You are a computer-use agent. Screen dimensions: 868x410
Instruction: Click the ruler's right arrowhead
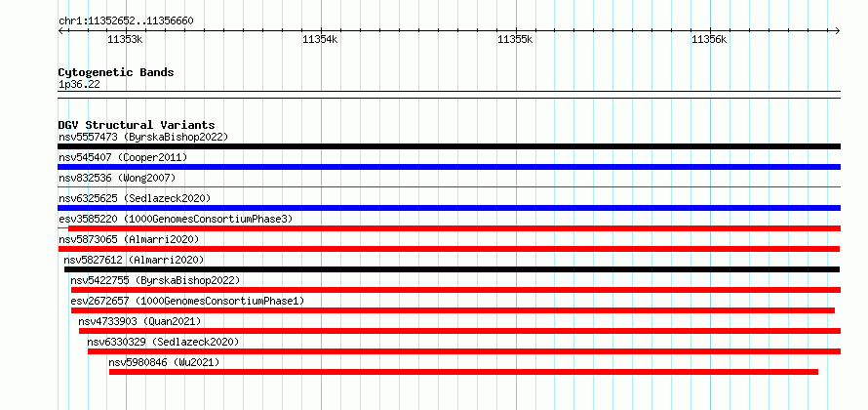pyautogui.click(x=838, y=30)
